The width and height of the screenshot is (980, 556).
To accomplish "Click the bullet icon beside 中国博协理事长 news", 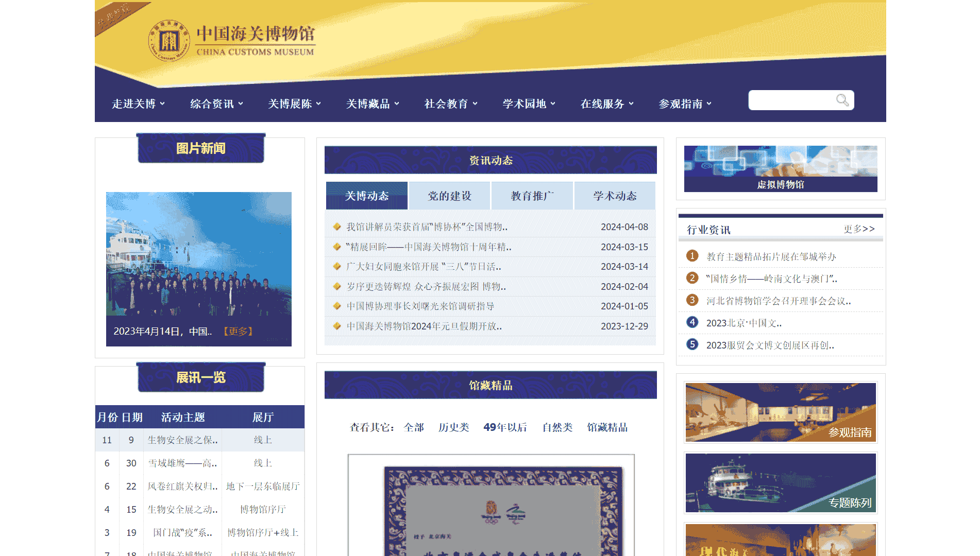I will (x=337, y=306).
